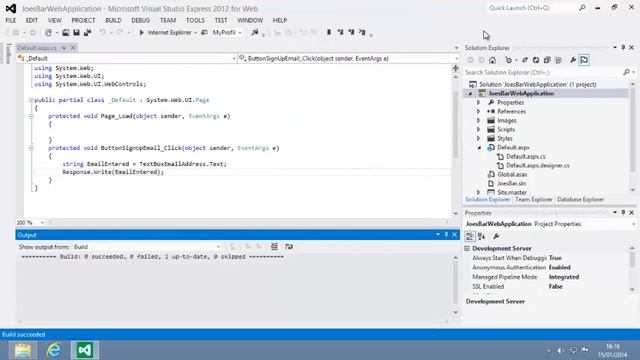Viewport: 640px width, 360px height.
Task: Open the _Default class navigation dropdown
Action: [x=234, y=59]
